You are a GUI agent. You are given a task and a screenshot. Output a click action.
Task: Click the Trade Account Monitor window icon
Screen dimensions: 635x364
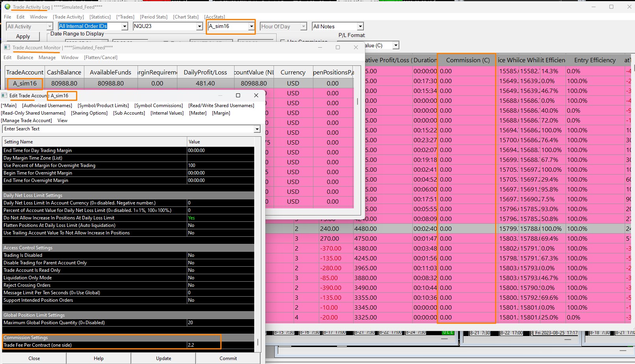(x=7, y=47)
